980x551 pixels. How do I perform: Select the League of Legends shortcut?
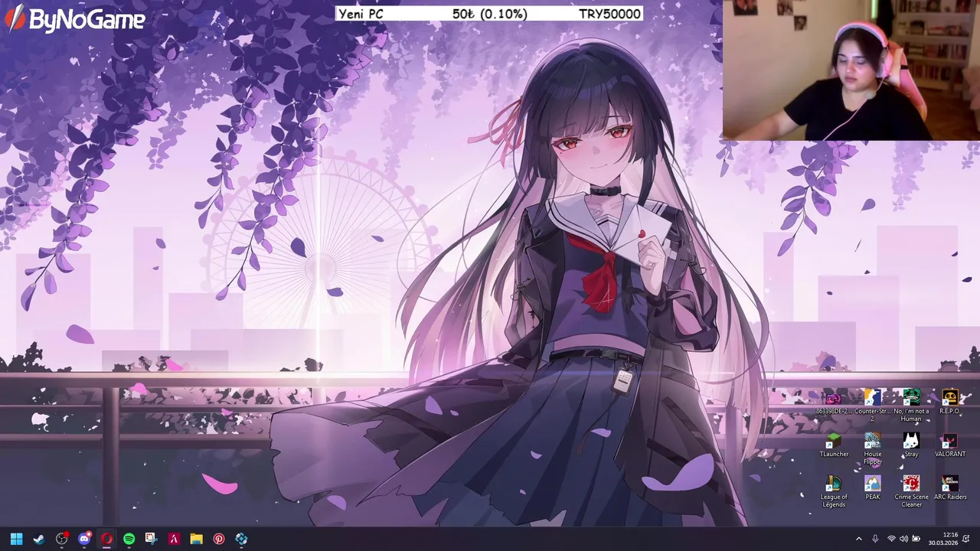pyautogui.click(x=834, y=491)
